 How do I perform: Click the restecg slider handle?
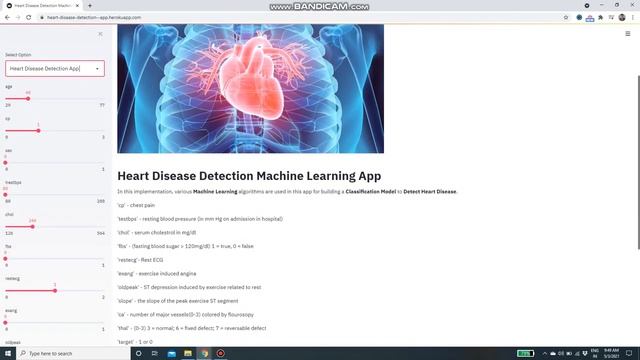click(x=55, y=291)
